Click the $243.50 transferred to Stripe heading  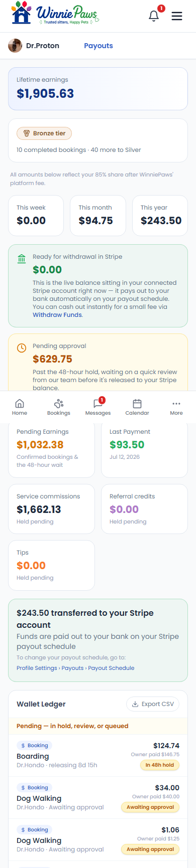click(x=85, y=619)
